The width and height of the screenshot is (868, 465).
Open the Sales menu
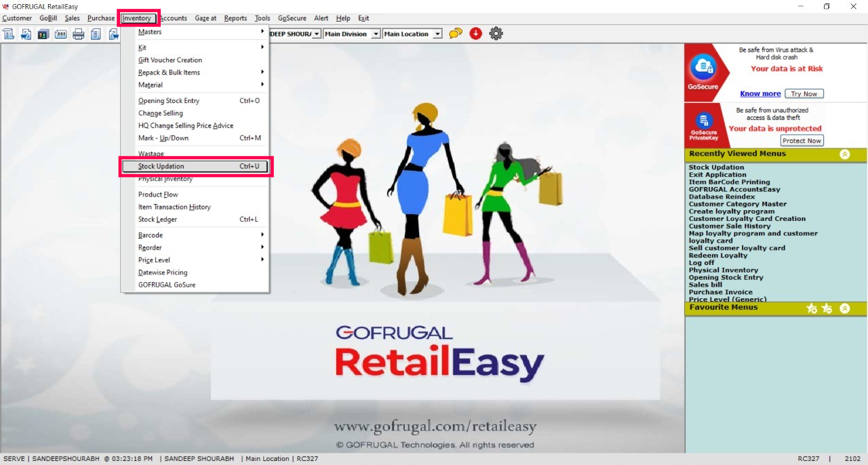point(73,18)
